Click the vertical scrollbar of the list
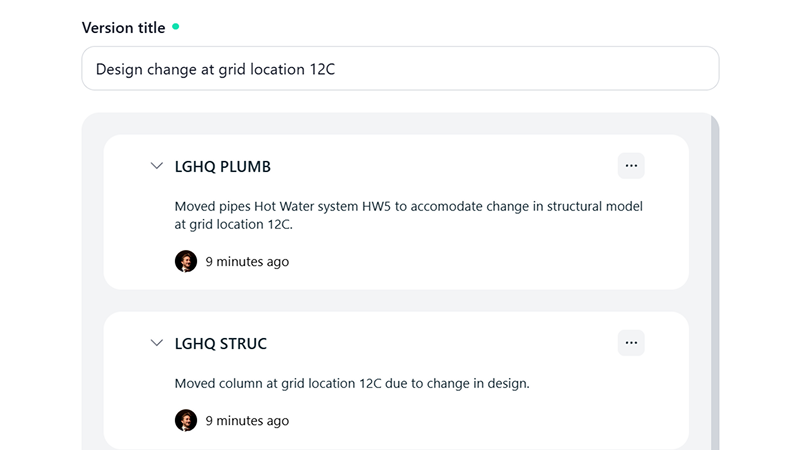The image size is (800, 450). click(x=714, y=280)
